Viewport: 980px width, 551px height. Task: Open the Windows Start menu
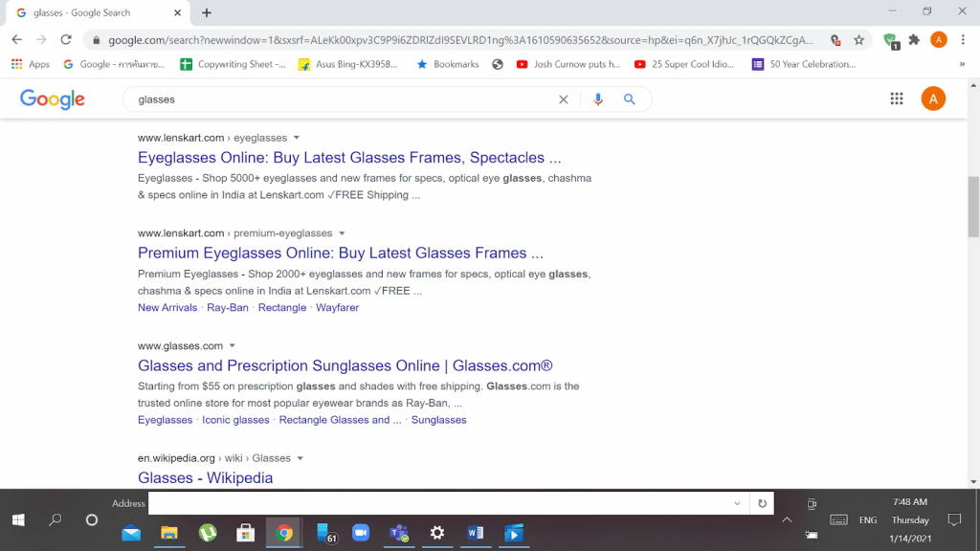(18, 519)
